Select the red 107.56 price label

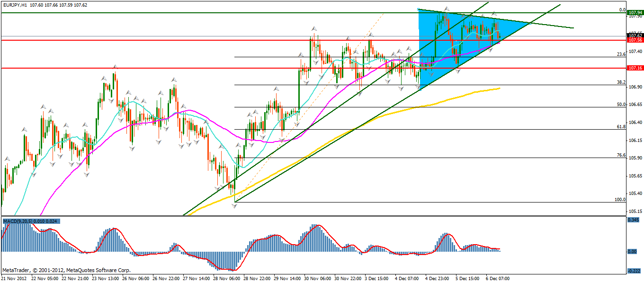(635, 40)
